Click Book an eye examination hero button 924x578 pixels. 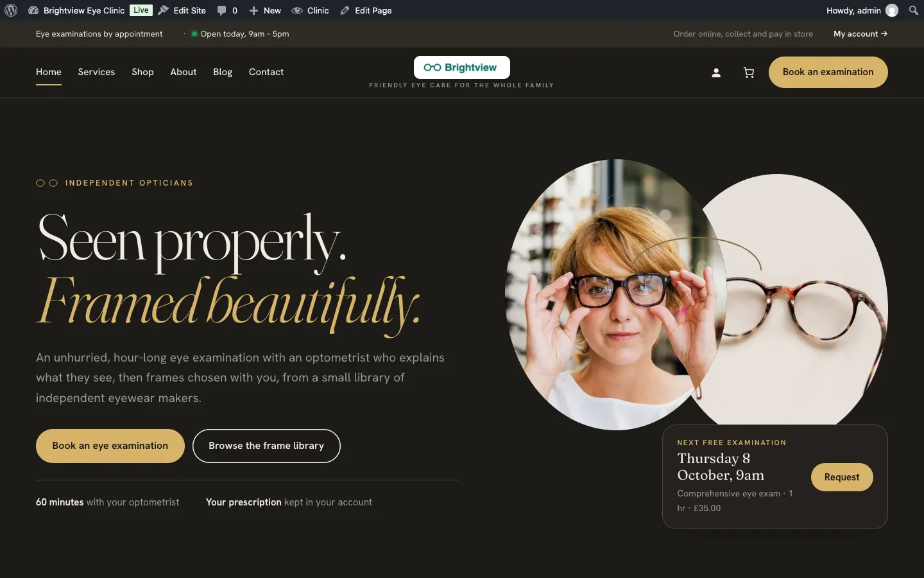(x=110, y=446)
